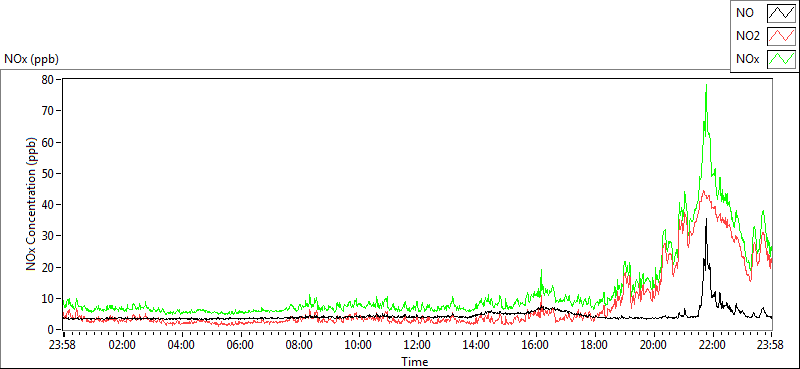Click the x-axis tick label 14:00
This screenshot has height=369, width=800.
pos(477,344)
